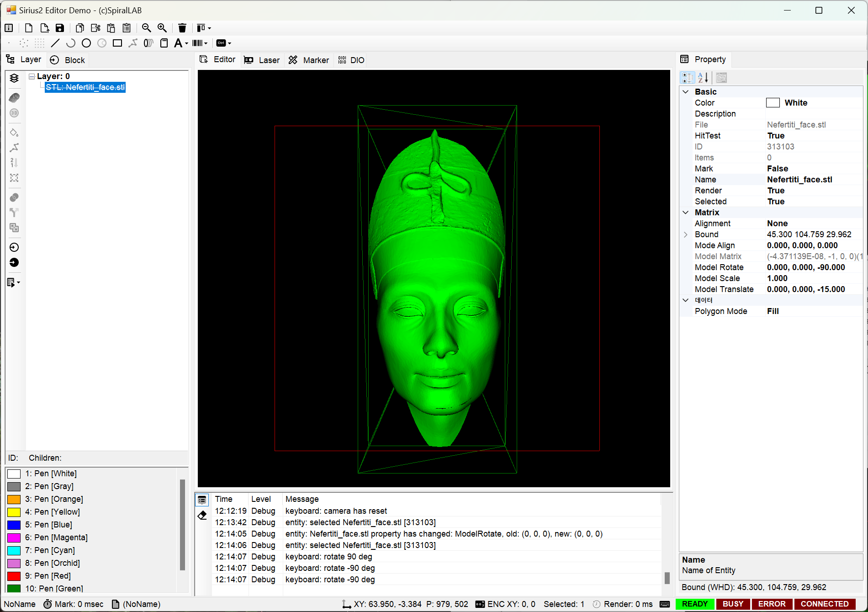This screenshot has height=612, width=868.
Task: Click the property pages icon
Action: click(721, 78)
